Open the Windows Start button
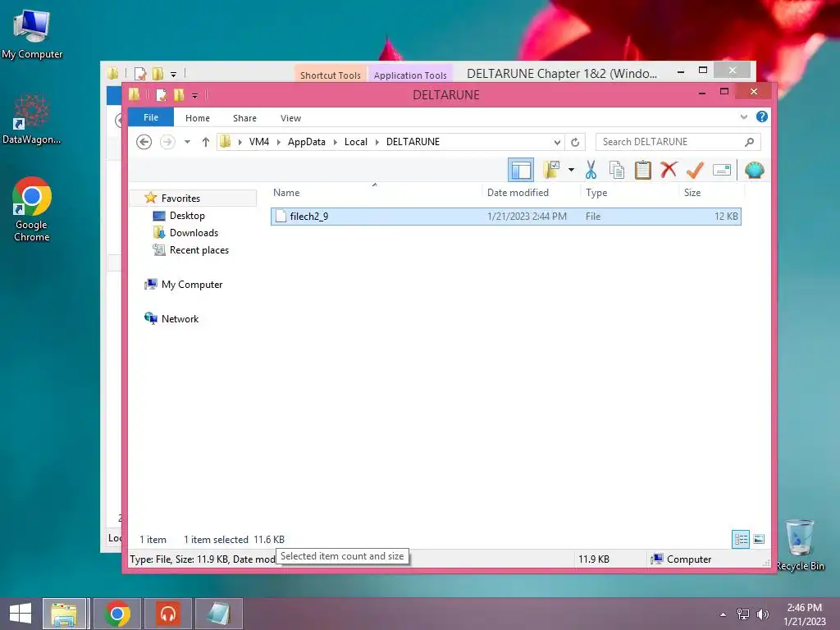 [x=21, y=614]
